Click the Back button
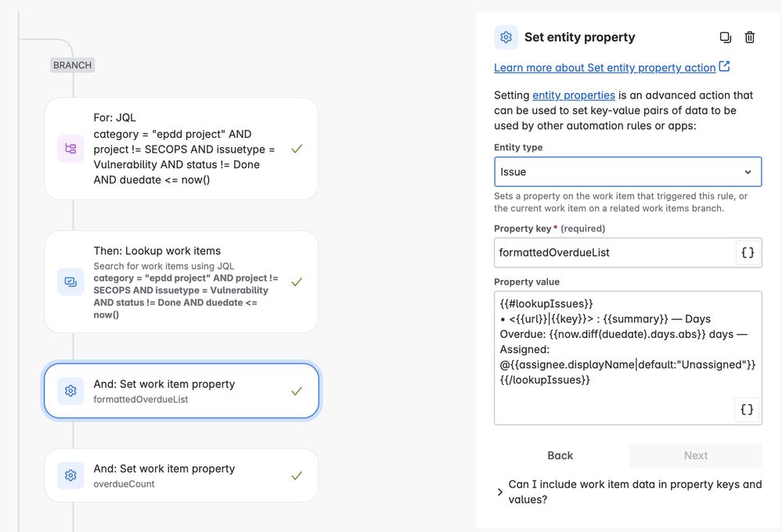The image size is (782, 532). pyautogui.click(x=560, y=455)
